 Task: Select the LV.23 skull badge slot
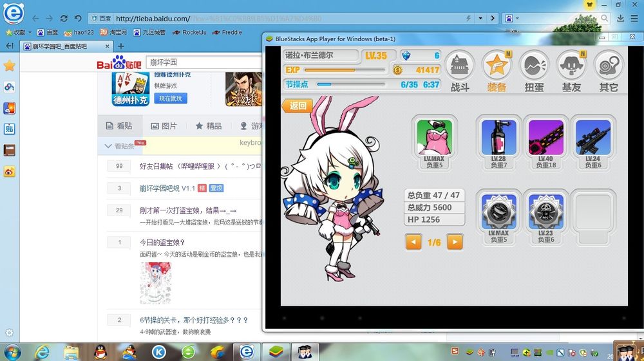[546, 218]
